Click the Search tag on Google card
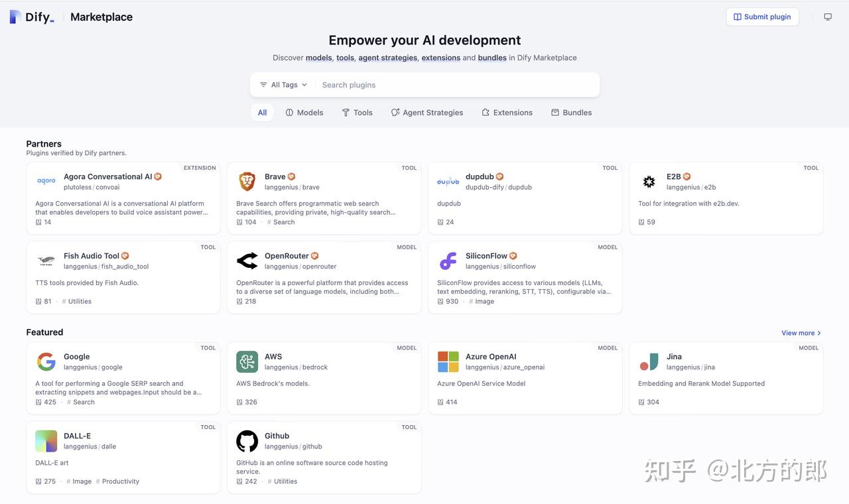The width and height of the screenshot is (849, 504). tap(81, 403)
